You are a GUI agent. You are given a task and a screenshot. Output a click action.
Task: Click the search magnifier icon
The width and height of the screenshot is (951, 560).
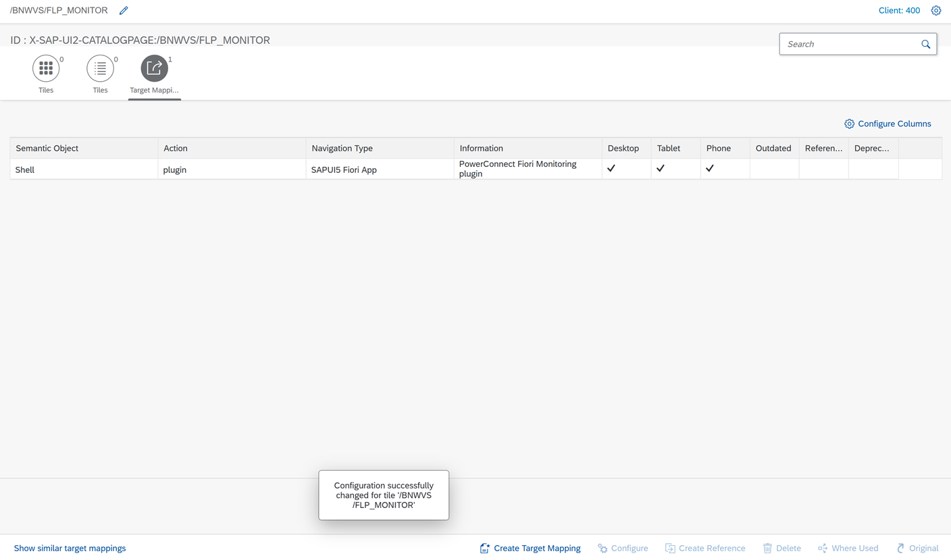[925, 45]
